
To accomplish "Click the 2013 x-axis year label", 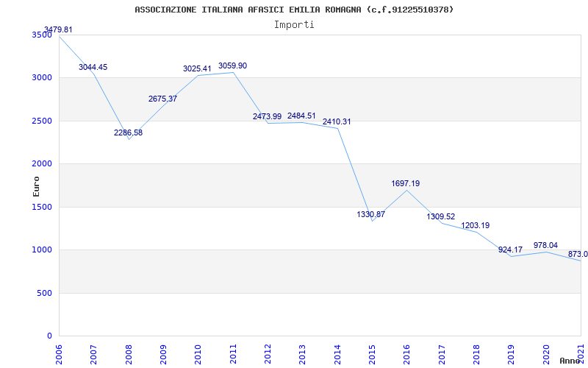I will [303, 354].
